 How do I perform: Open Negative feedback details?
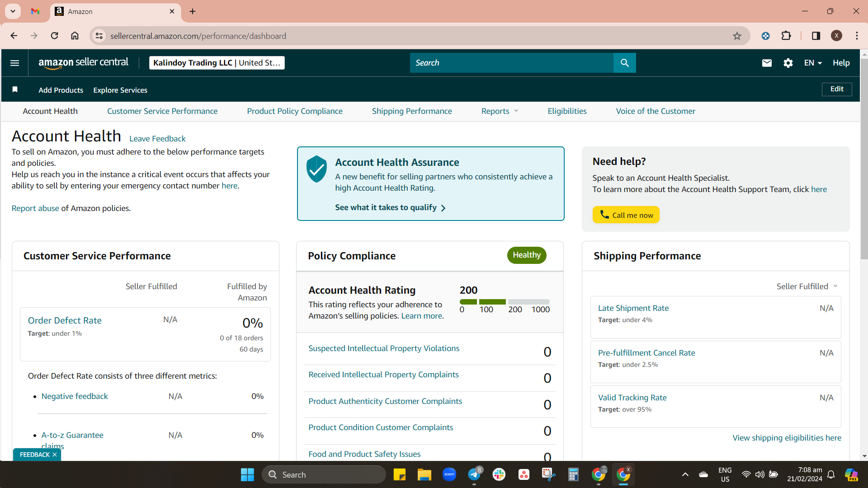75,396
